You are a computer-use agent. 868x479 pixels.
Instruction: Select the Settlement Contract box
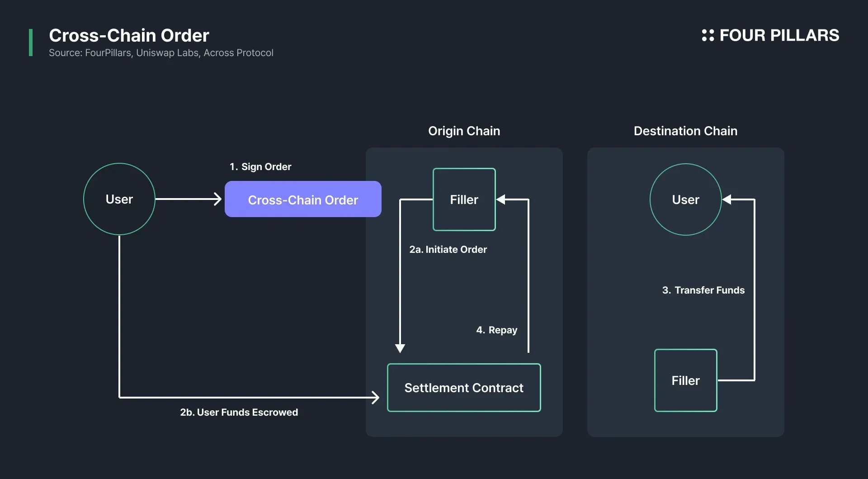(463, 388)
